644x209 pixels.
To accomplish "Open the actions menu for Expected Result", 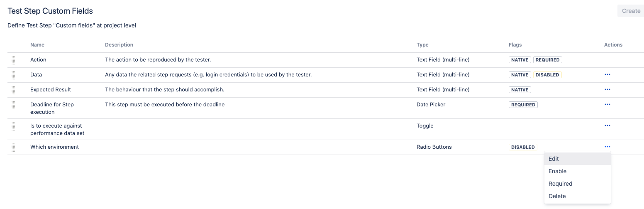I will (607, 89).
